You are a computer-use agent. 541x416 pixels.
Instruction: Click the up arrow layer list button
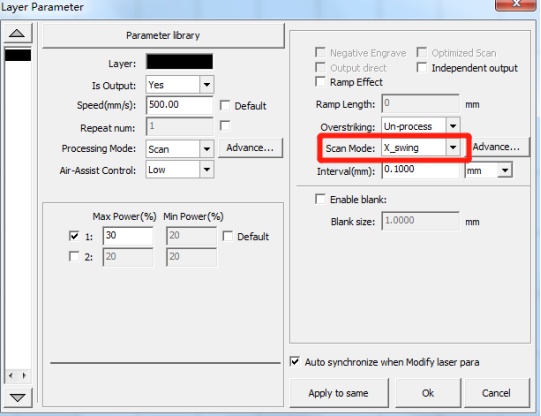(17, 33)
